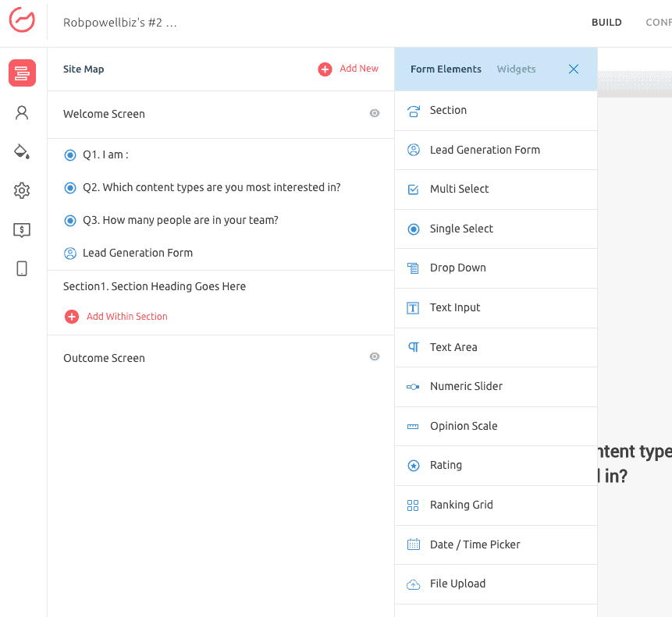672x617 pixels.
Task: Click the Date / Time Picker calendar icon
Action: 413,544
